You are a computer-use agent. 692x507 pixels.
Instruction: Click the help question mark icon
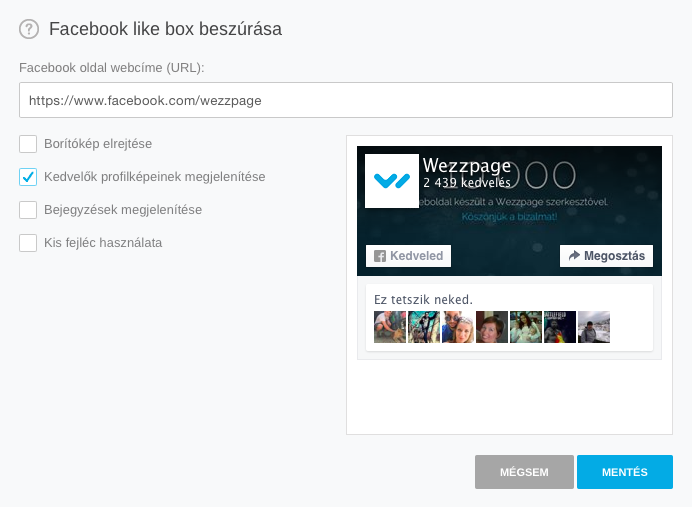tap(29, 29)
